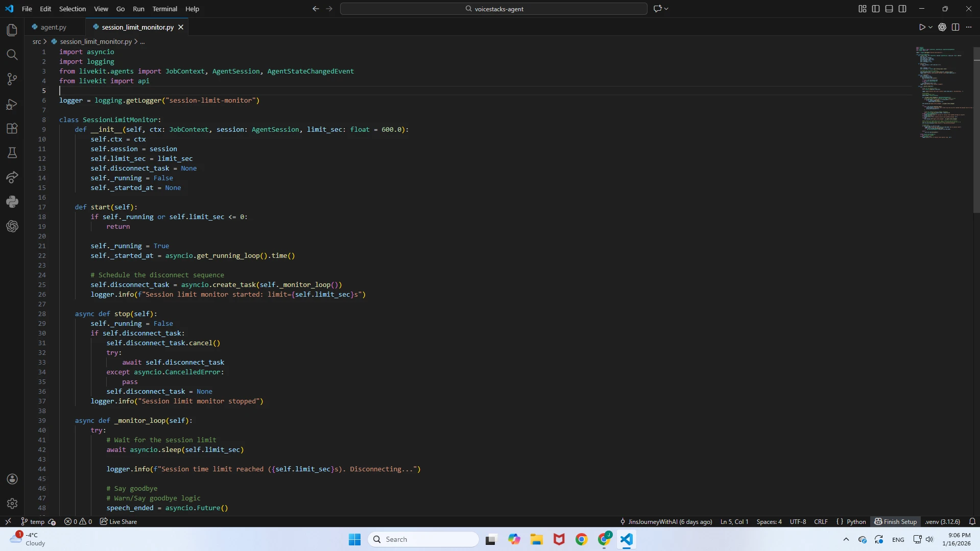980x551 pixels.
Task: Toggle the bottom panel
Action: 889,9
